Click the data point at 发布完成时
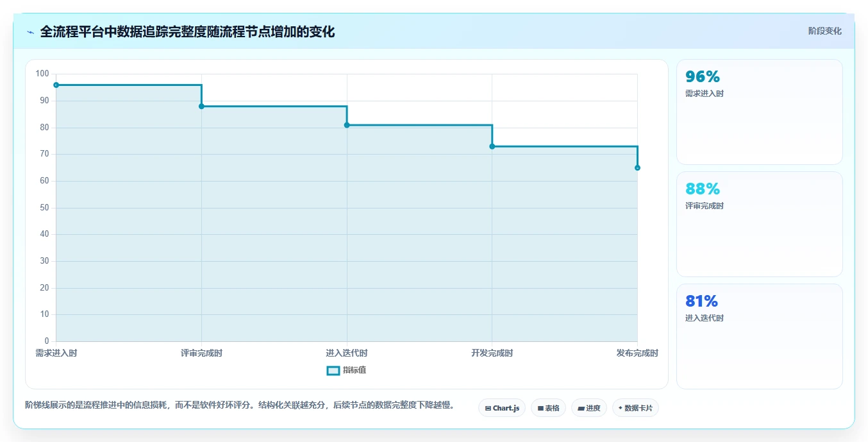Screen dimensions: 868x442 pyautogui.click(x=637, y=167)
